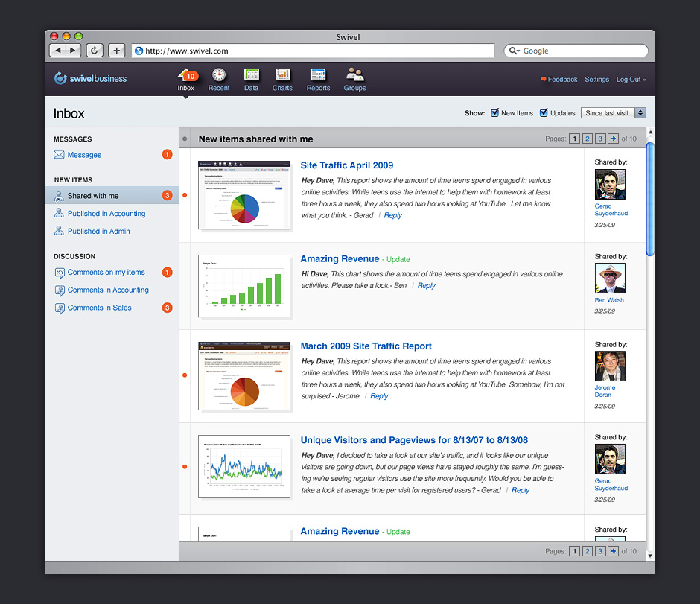Click the Inbox icon with badge
Viewport: 700px width, 604px height.
click(186, 75)
